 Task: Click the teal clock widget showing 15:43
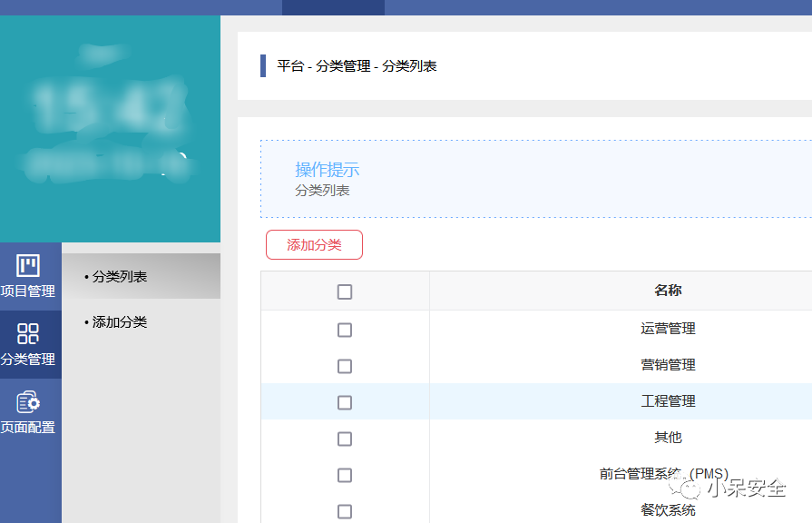(110, 127)
